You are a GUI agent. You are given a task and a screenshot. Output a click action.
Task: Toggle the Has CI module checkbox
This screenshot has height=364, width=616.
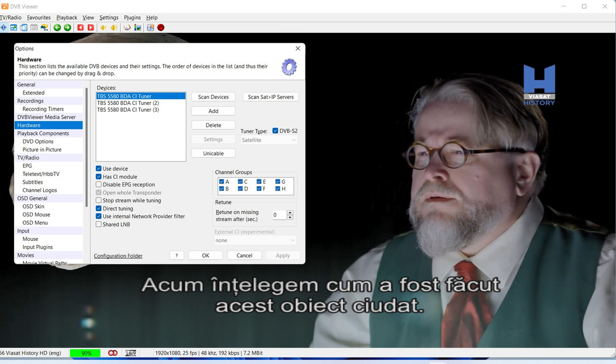(99, 176)
